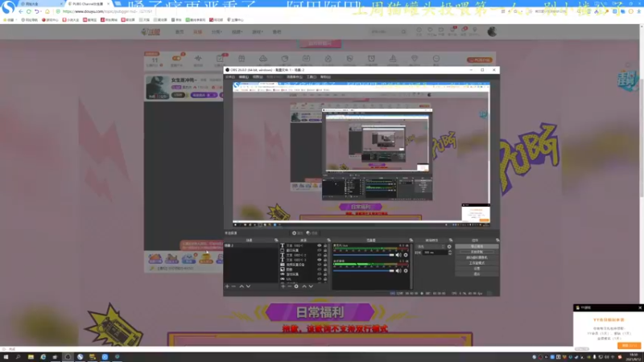Open settings gear of first mixer channel
Image resolution: width=644 pixels, height=362 pixels.
click(x=406, y=255)
